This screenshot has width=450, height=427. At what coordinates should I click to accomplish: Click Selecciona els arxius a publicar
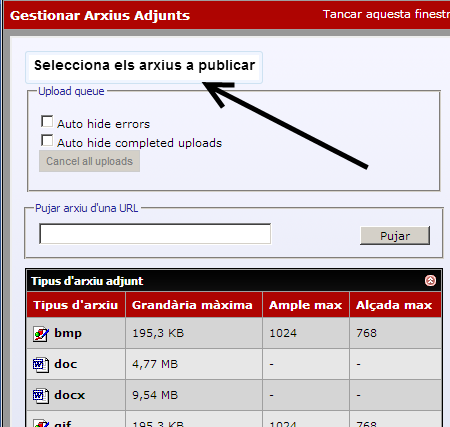(x=144, y=66)
